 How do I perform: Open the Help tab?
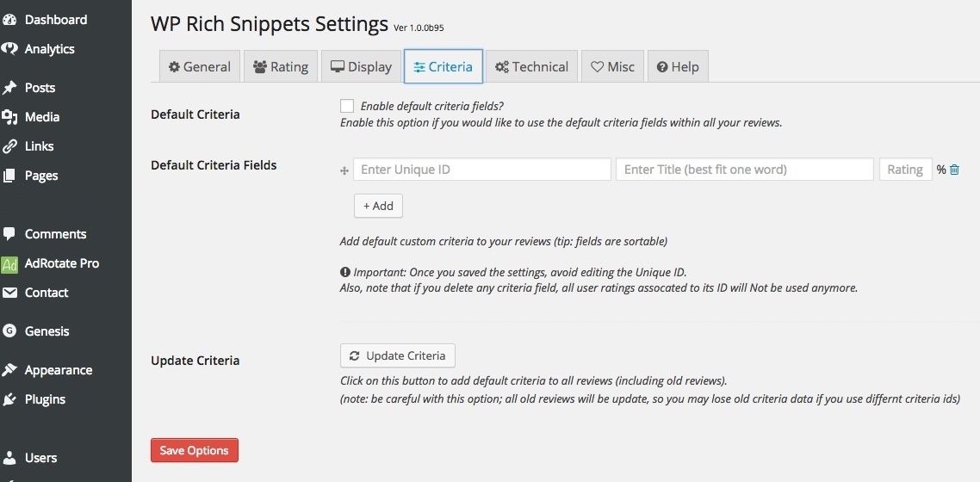(x=678, y=66)
